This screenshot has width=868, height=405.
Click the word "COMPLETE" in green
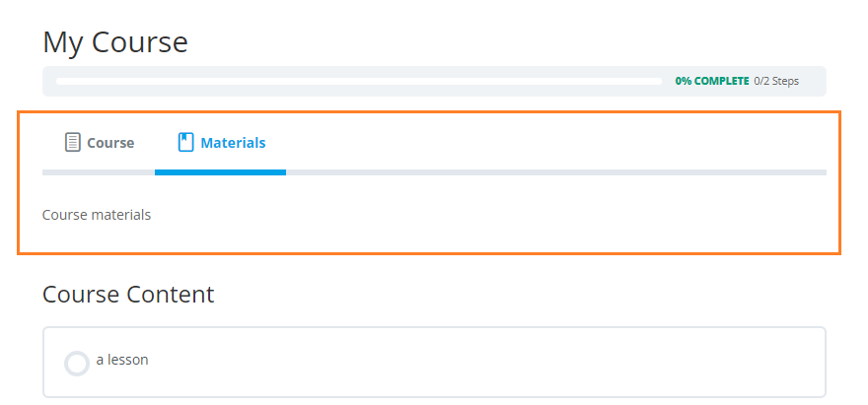click(x=721, y=82)
